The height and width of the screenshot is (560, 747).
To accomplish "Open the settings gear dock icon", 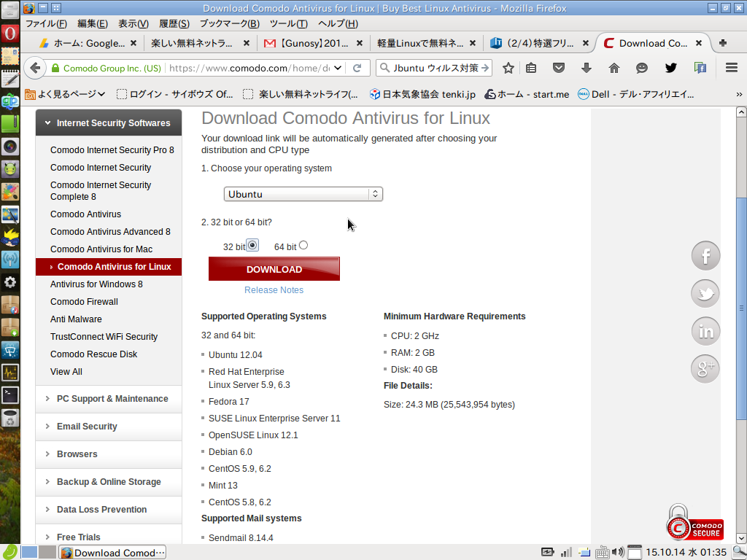I will click(x=10, y=282).
